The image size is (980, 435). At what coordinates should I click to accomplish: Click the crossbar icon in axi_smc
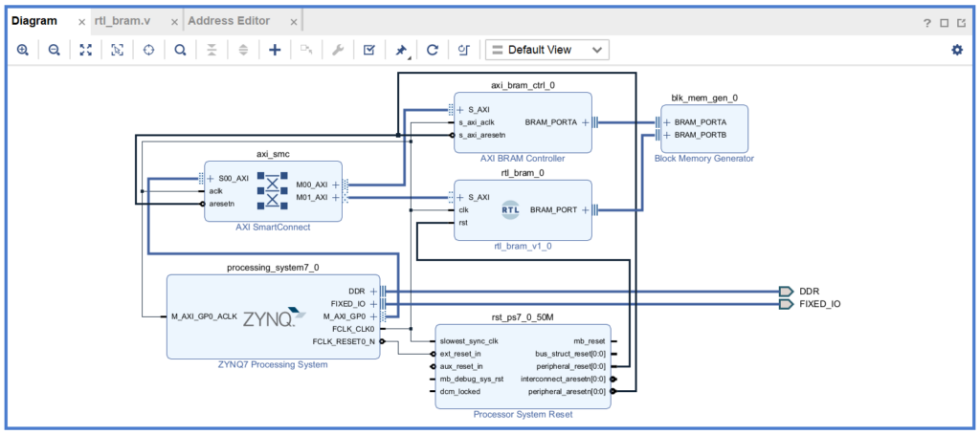pos(273,189)
